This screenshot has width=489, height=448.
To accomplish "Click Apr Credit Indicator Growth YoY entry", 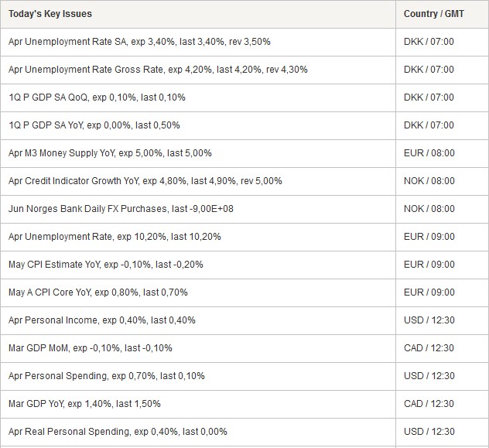I will click(x=145, y=181).
